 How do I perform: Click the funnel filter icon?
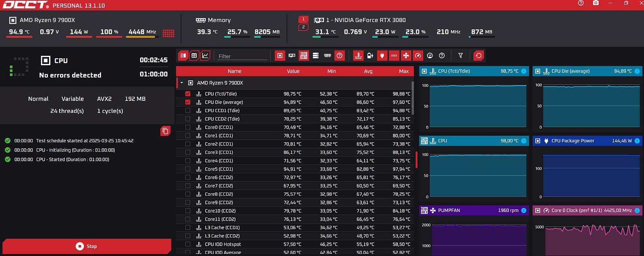pos(460,55)
